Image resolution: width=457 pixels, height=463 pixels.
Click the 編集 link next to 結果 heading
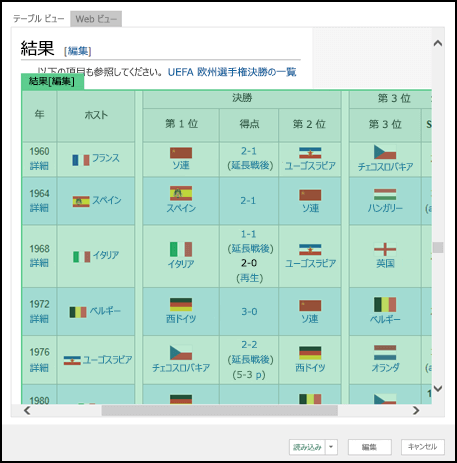(x=78, y=51)
